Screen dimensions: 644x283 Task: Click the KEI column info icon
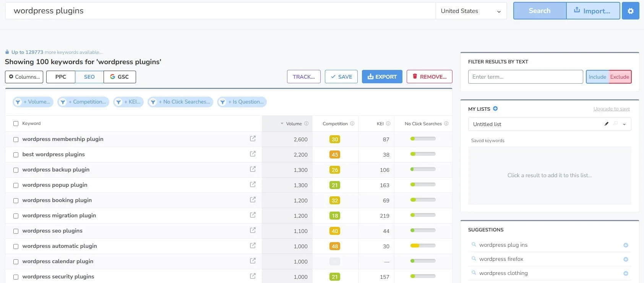tap(388, 124)
